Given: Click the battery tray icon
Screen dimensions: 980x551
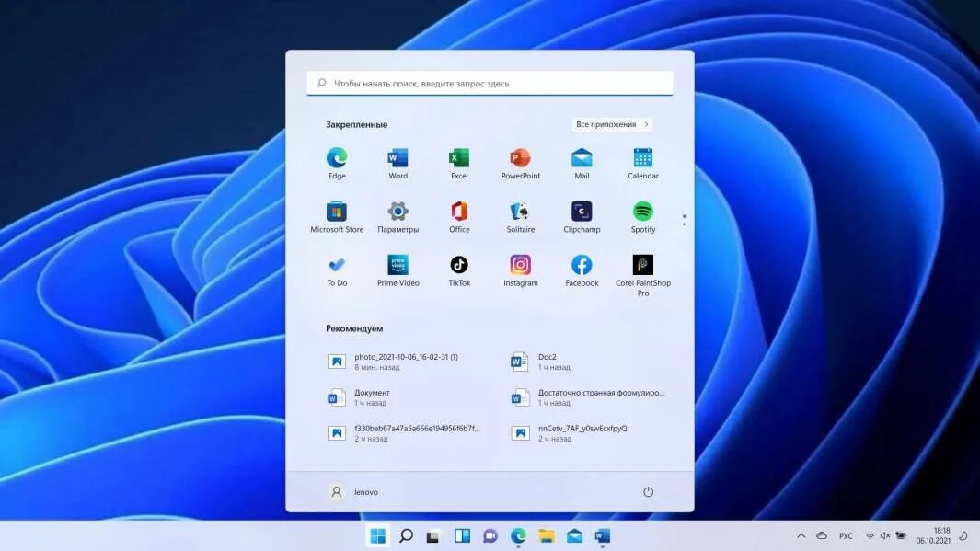Looking at the screenshot, I should point(901,536).
